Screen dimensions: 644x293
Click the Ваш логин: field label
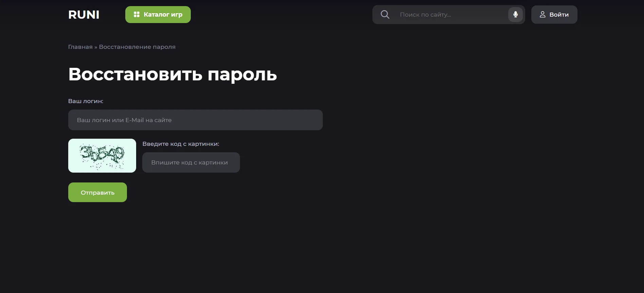click(x=86, y=101)
